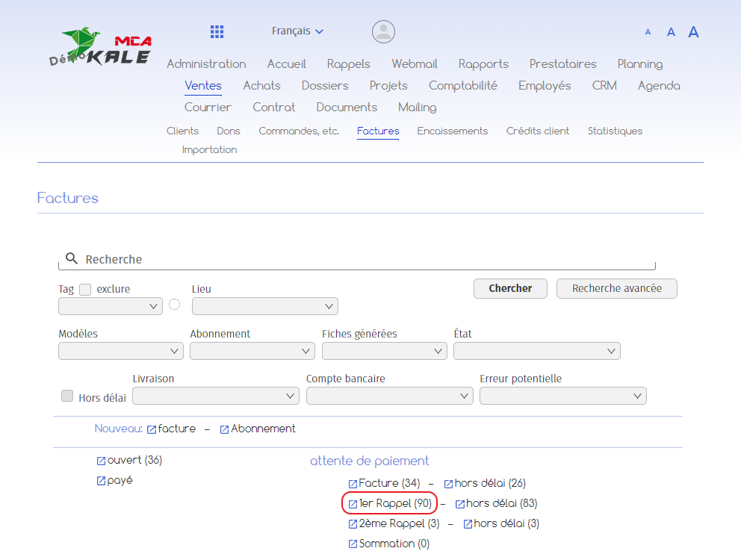Click external link icon beside 2ème Rappel
The height and width of the screenshot is (560, 741).
[x=353, y=524]
